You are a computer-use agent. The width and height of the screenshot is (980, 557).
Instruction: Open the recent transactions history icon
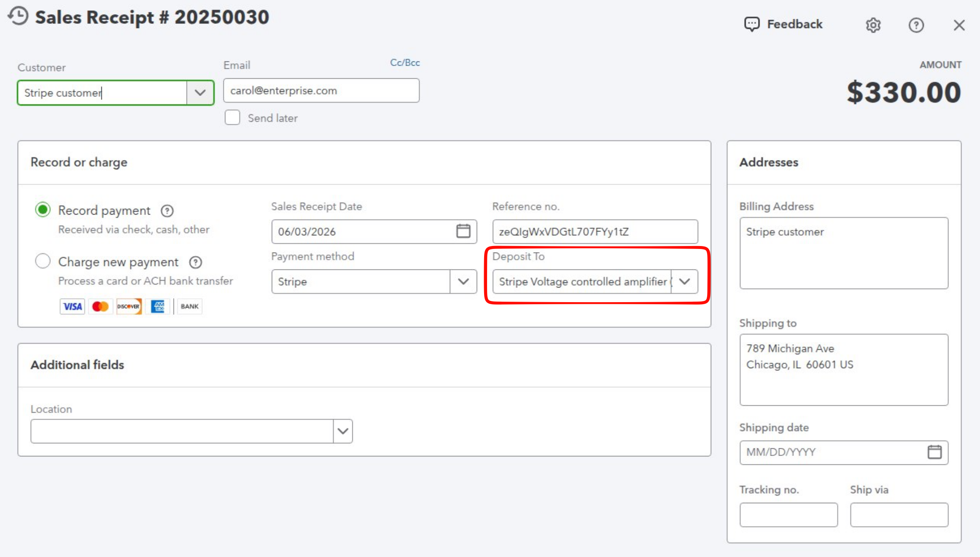pos(18,16)
